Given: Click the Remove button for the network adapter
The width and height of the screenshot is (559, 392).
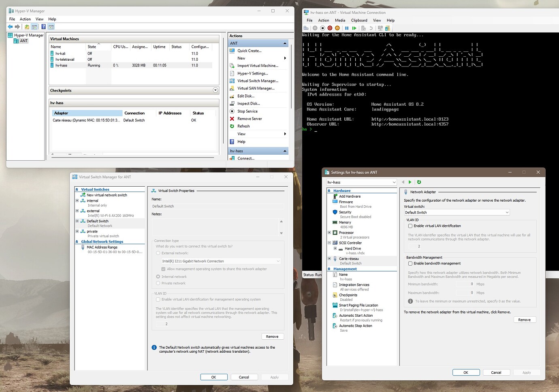Looking at the screenshot, I should pyautogui.click(x=524, y=320).
